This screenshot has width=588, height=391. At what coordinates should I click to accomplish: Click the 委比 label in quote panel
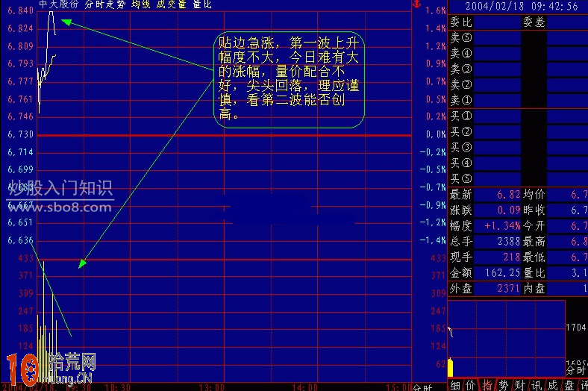461,22
